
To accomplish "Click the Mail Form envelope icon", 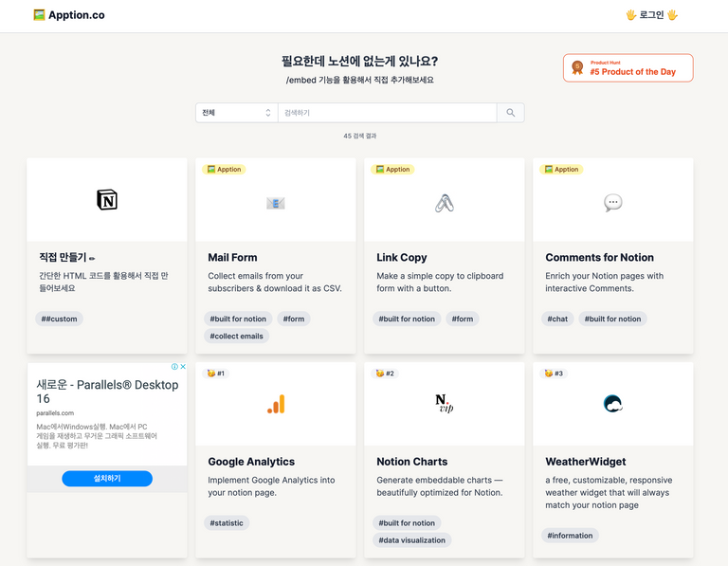I will (276, 203).
